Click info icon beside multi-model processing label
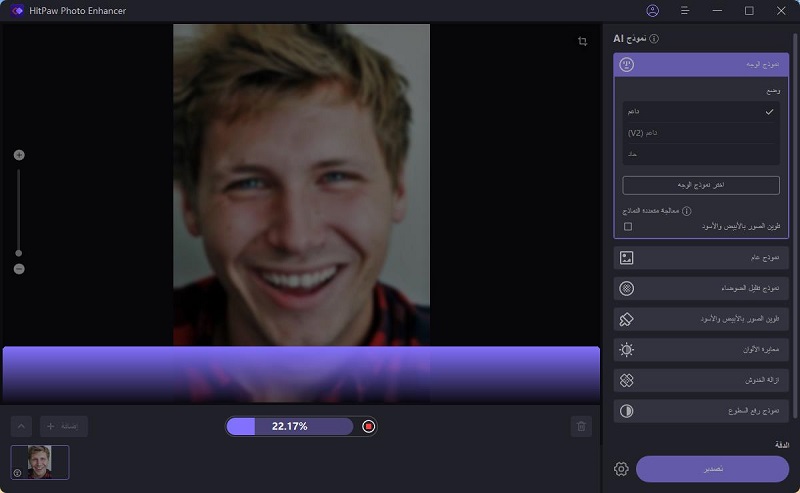Viewport: 800px width, 493px height. click(x=687, y=211)
